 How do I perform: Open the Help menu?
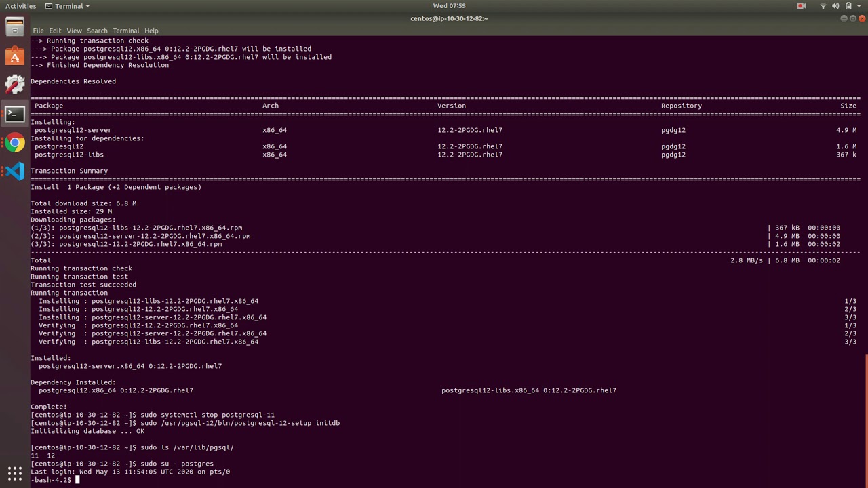(x=151, y=30)
